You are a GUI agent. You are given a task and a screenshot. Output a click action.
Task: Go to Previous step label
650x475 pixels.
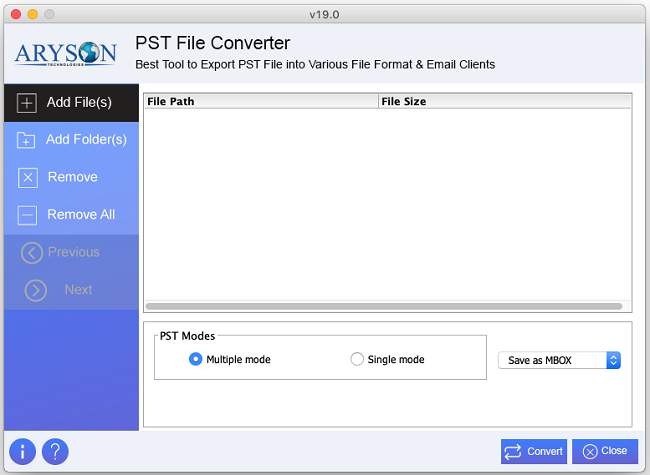pyautogui.click(x=74, y=252)
